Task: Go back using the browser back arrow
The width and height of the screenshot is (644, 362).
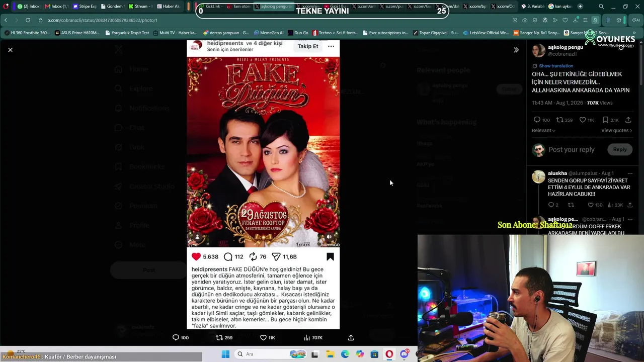Action: (x=6, y=20)
